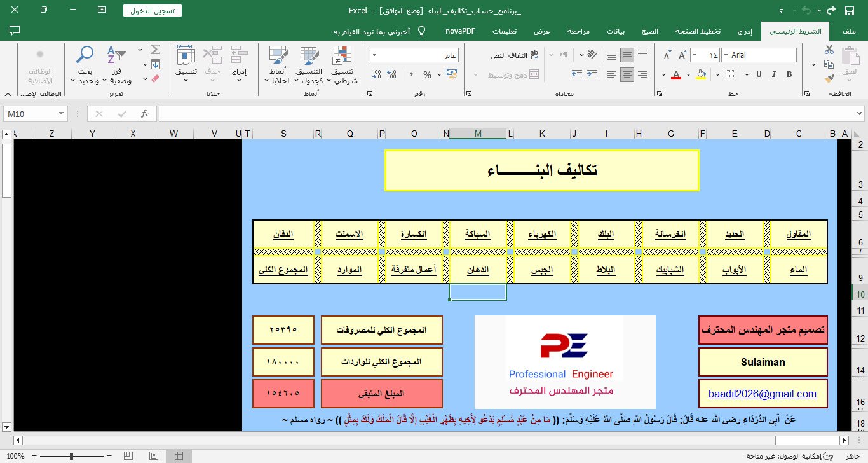Viewport: 868px width, 463px height.
Task: Open the Formulas (الصيغ) tab
Action: 649,31
